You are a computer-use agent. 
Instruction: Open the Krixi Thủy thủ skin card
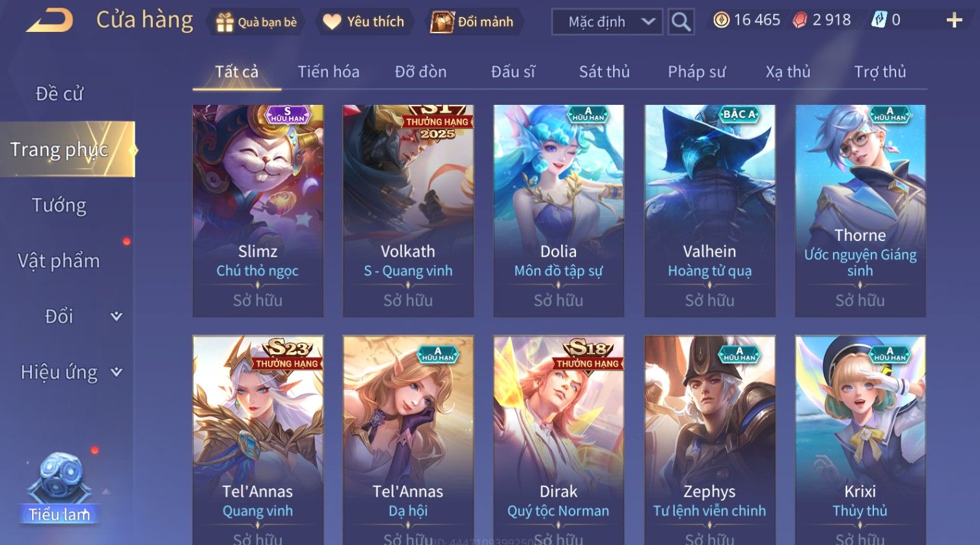coord(860,440)
